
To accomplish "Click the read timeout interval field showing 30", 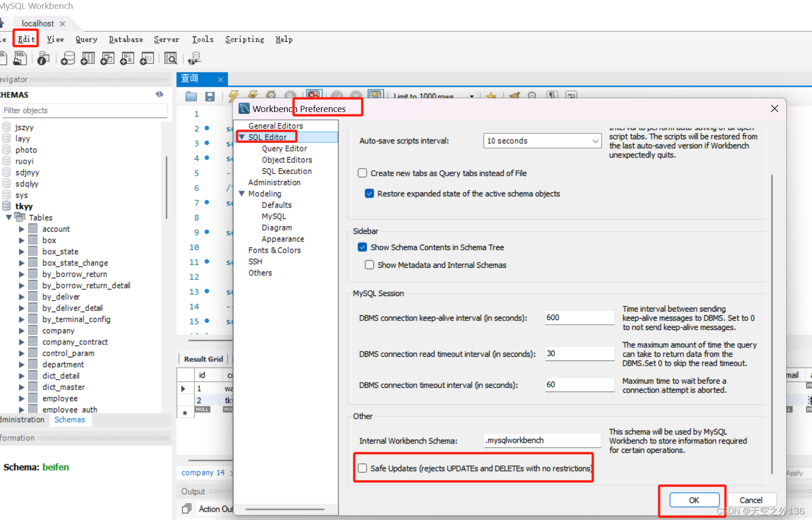I will [580, 353].
